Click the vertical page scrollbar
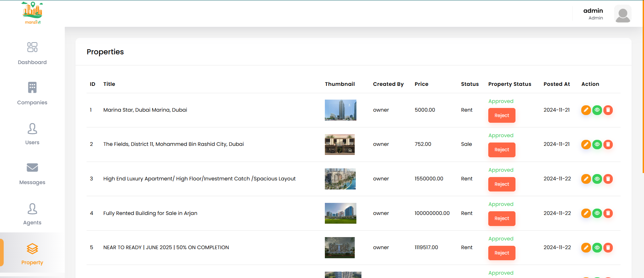The image size is (644, 278). point(643,87)
